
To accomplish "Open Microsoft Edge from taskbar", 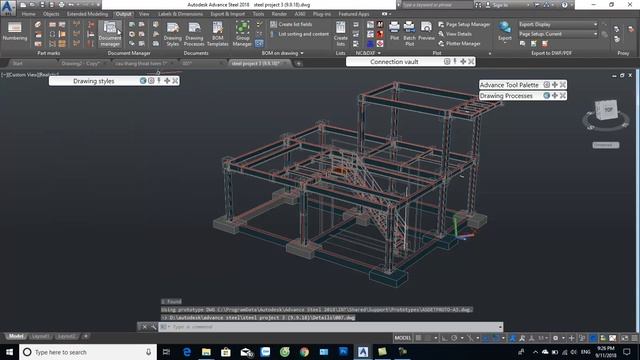I will 187,352.
